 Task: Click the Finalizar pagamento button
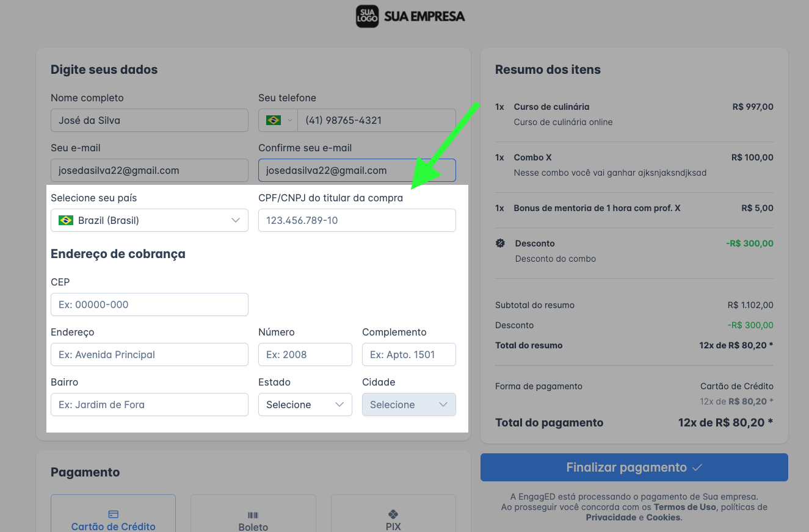634,467
